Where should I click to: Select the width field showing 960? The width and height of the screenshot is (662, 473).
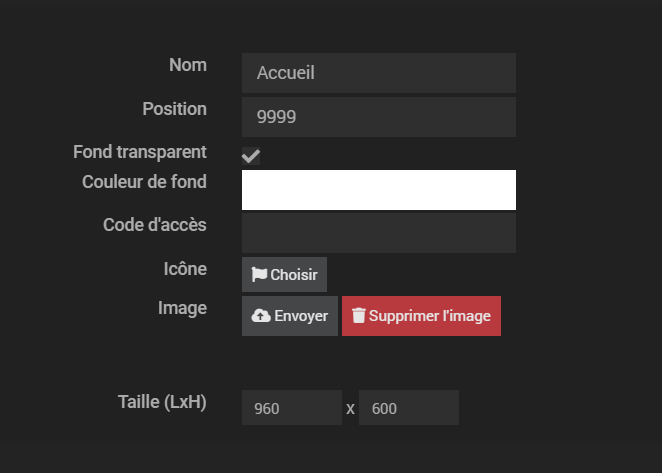pos(291,408)
